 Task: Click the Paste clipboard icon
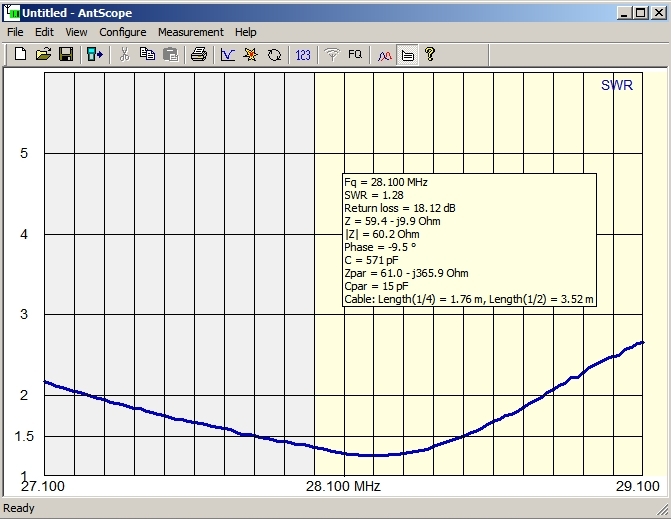click(170, 54)
